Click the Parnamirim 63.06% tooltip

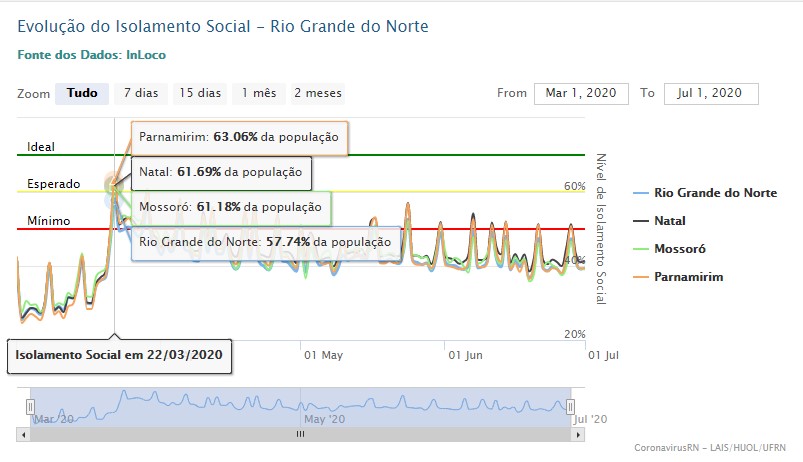(239, 137)
